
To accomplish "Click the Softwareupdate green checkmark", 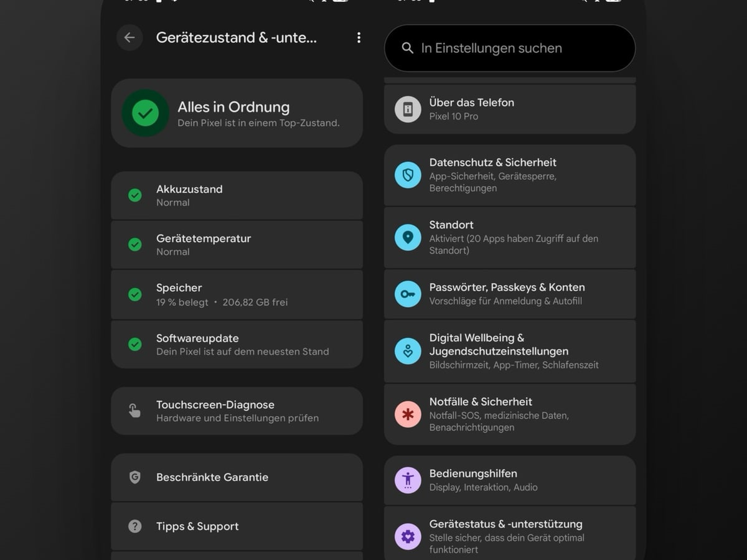I will [135, 344].
